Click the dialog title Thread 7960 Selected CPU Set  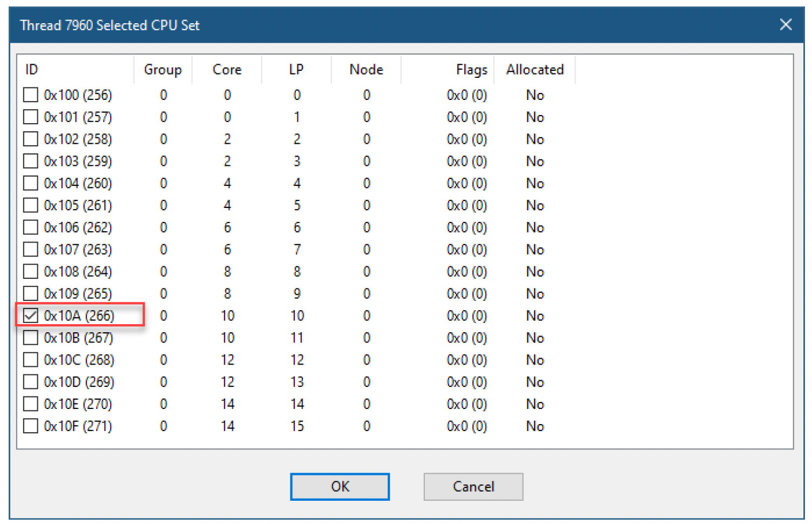[110, 25]
